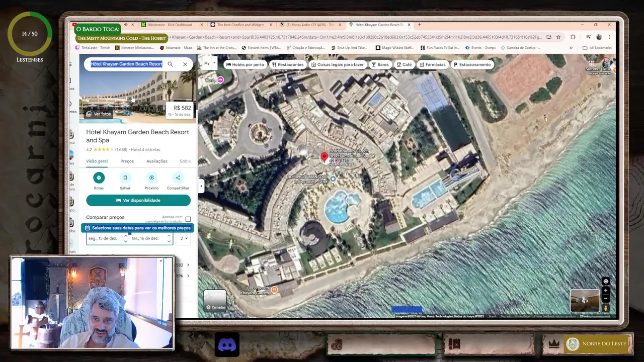
Task: Click the Maps address bar URL
Action: 355,37
